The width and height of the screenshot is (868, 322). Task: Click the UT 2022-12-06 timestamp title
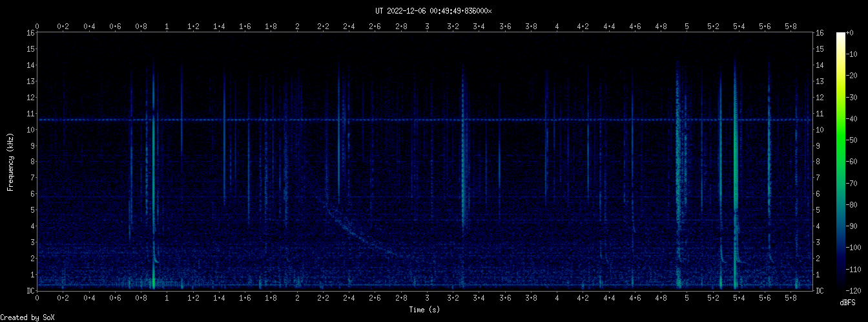coord(433,10)
